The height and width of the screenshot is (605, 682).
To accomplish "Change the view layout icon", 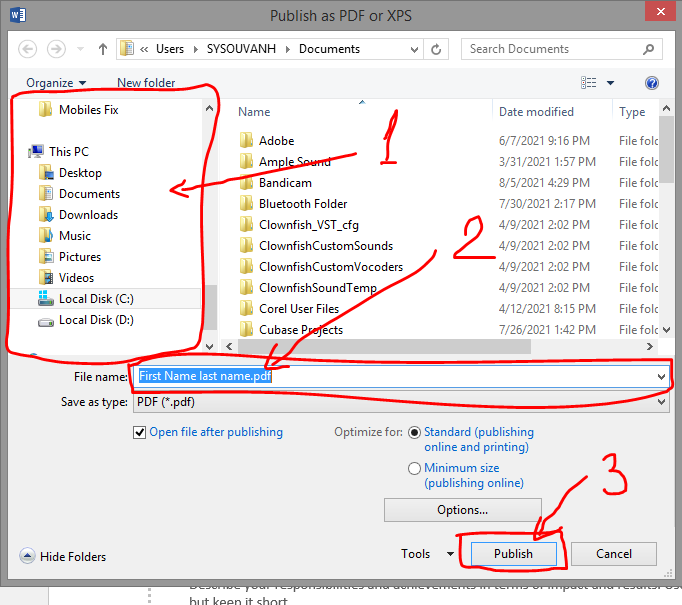I will coord(588,83).
